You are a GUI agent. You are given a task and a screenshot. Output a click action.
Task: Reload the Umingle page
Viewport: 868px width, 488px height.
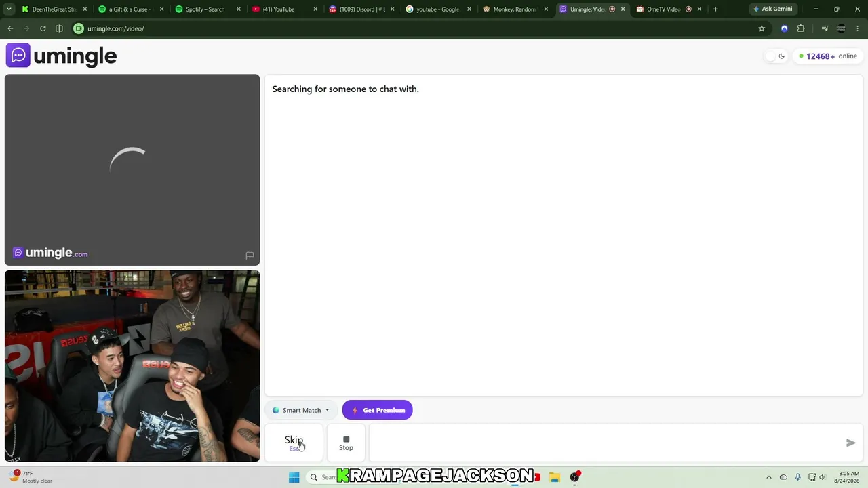pyautogui.click(x=43, y=28)
